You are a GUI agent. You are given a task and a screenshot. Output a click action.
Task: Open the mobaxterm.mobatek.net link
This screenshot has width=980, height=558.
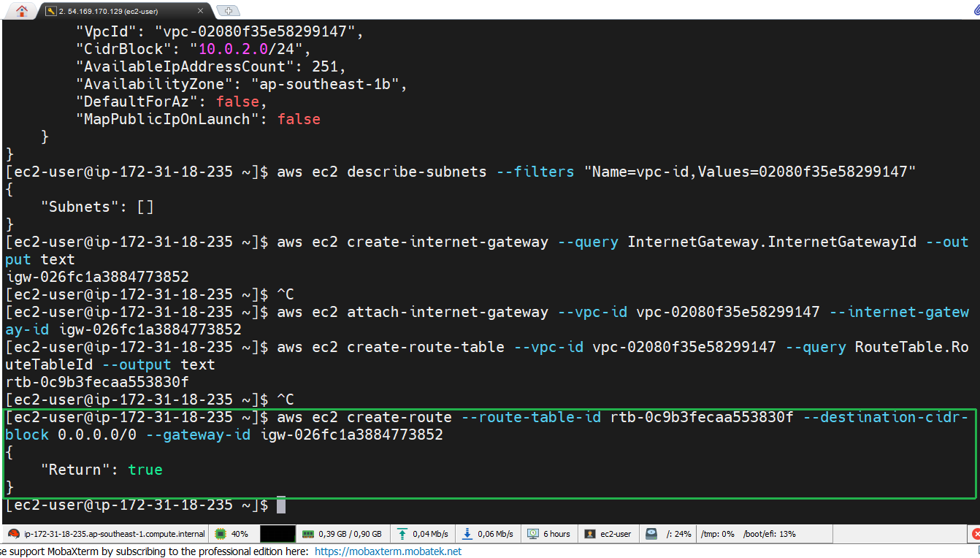coord(388,551)
